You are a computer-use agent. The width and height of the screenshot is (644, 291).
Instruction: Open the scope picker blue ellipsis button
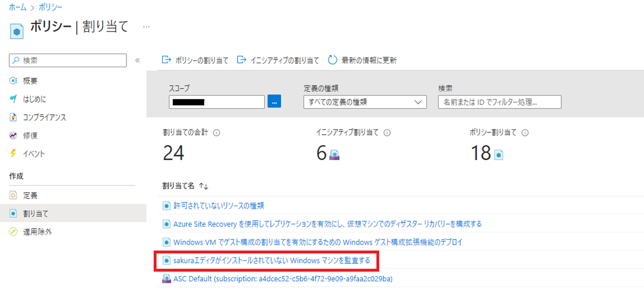274,101
